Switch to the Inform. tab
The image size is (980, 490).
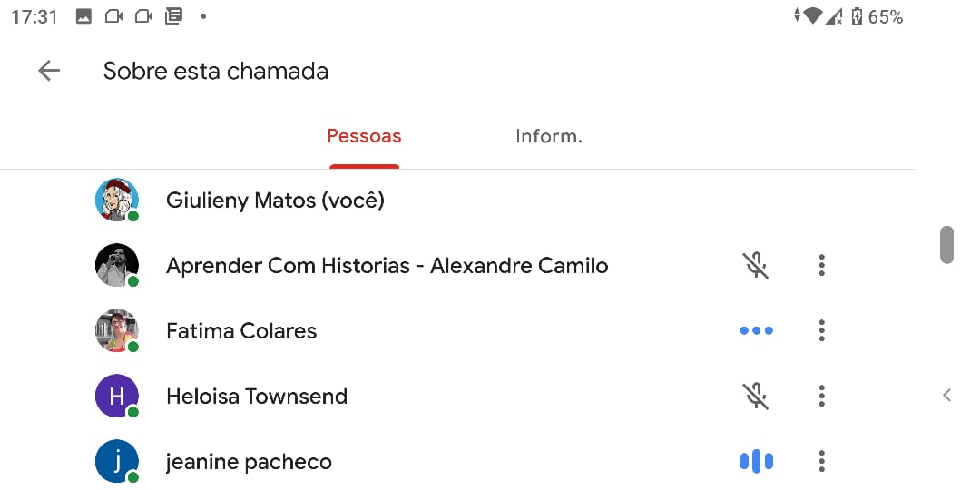[548, 137]
